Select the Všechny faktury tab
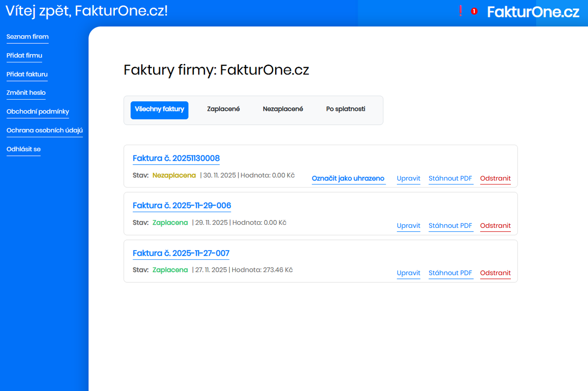The width and height of the screenshot is (588, 391). click(159, 110)
